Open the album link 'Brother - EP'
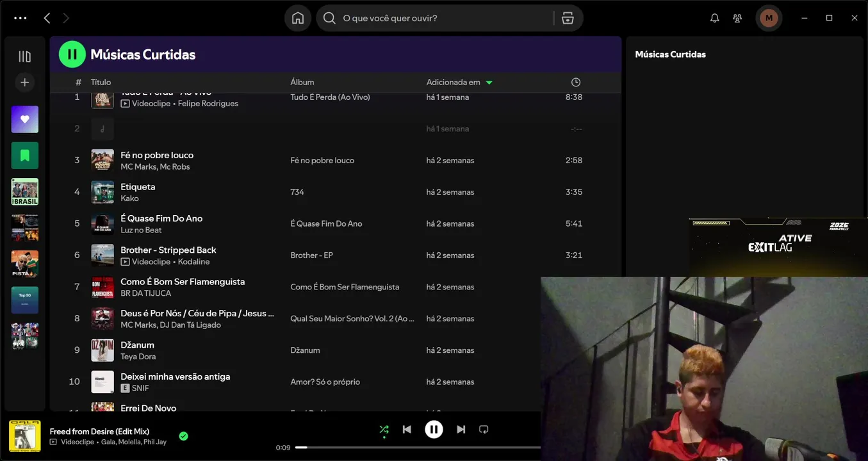The width and height of the screenshot is (868, 461). point(311,255)
